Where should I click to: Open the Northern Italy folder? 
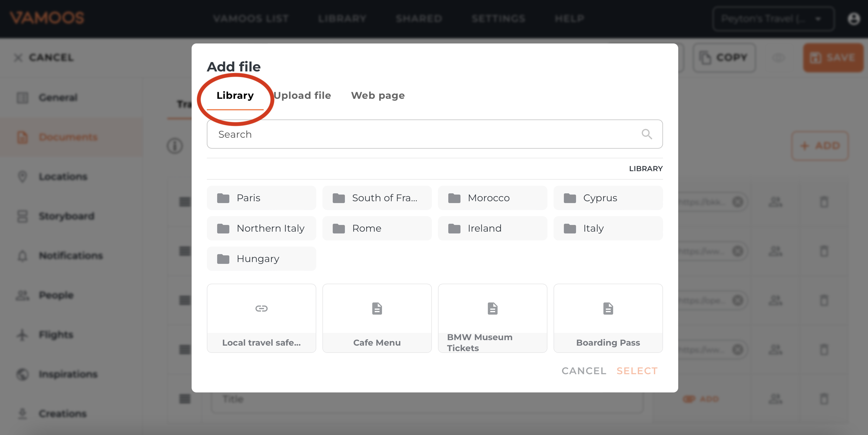(261, 228)
